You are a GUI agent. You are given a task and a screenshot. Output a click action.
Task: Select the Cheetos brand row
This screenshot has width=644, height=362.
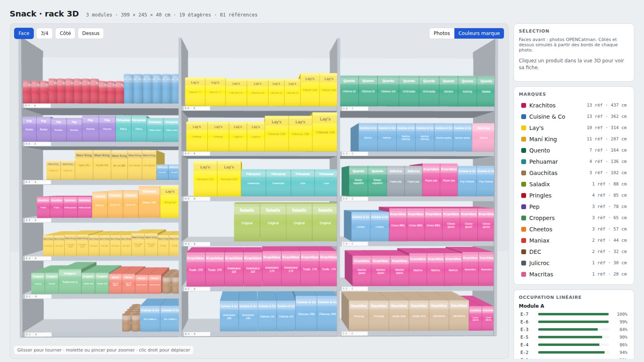point(574,229)
